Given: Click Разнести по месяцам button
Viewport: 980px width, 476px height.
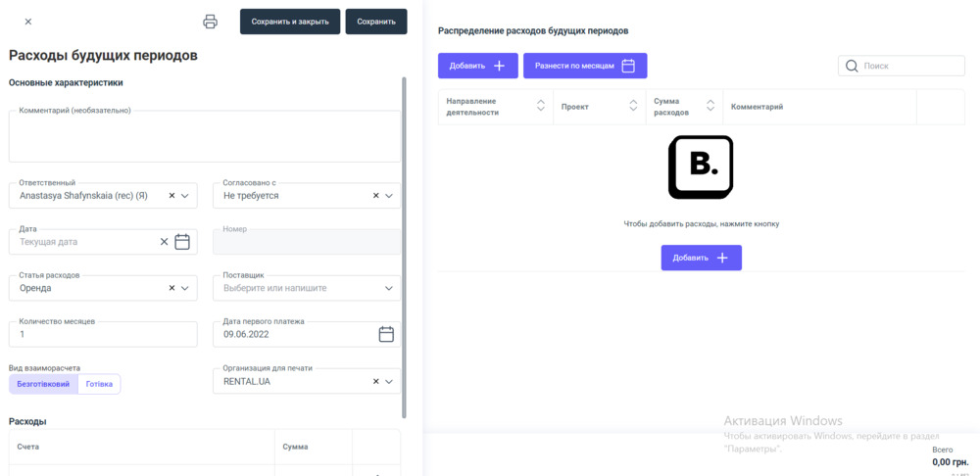Looking at the screenshot, I should pyautogui.click(x=585, y=66).
